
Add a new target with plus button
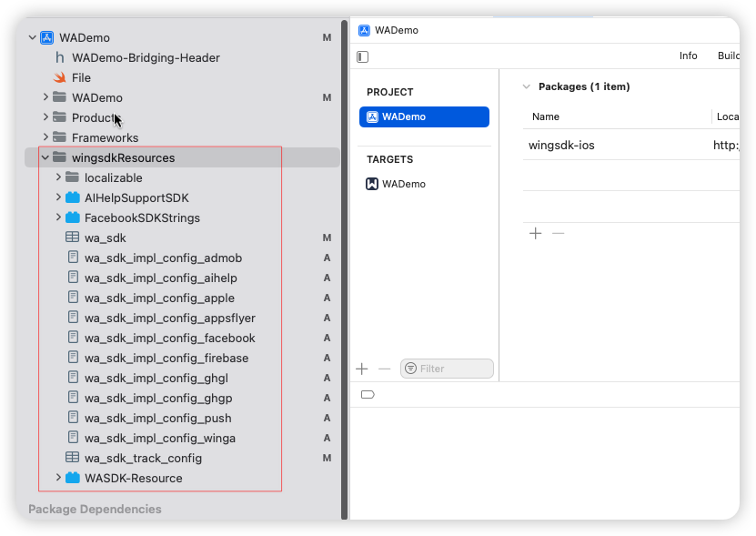point(361,369)
